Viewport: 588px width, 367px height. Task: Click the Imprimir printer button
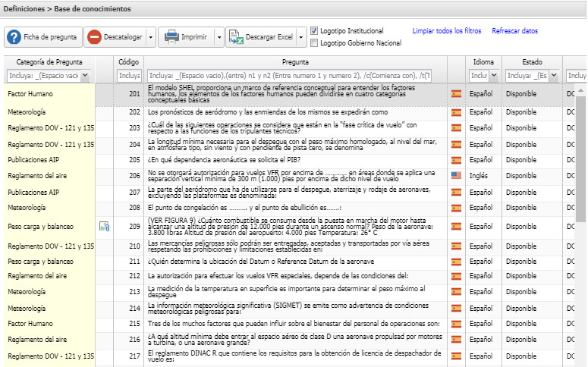pos(187,37)
